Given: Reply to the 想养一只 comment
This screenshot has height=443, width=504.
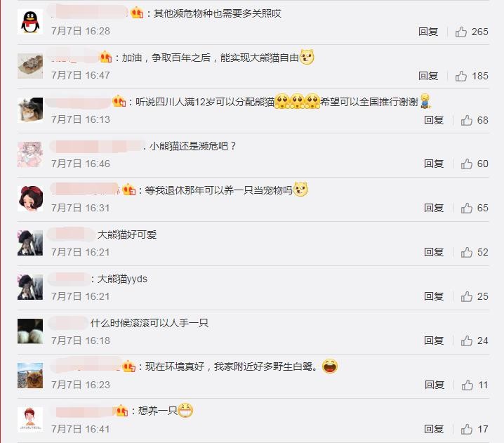Looking at the screenshot, I should 434,429.
